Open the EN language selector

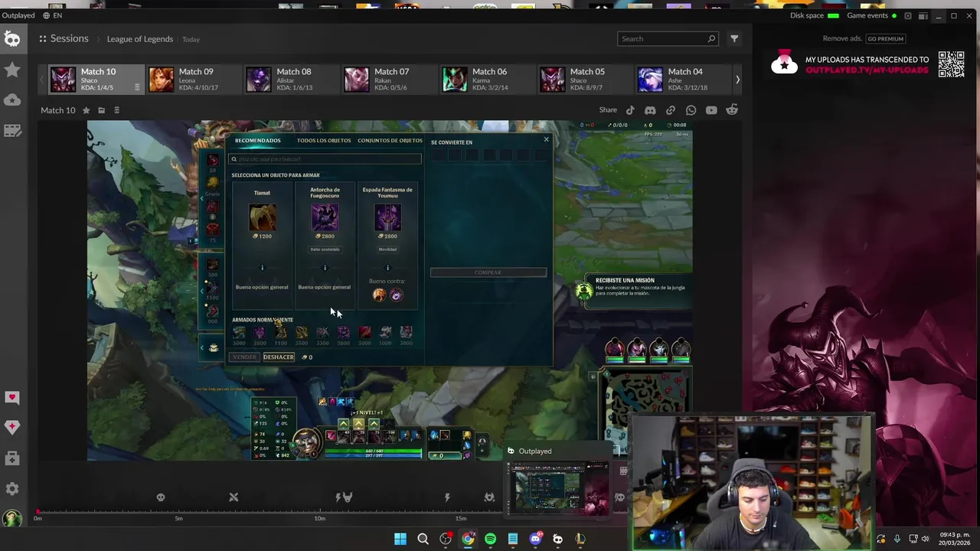pyautogui.click(x=52, y=15)
